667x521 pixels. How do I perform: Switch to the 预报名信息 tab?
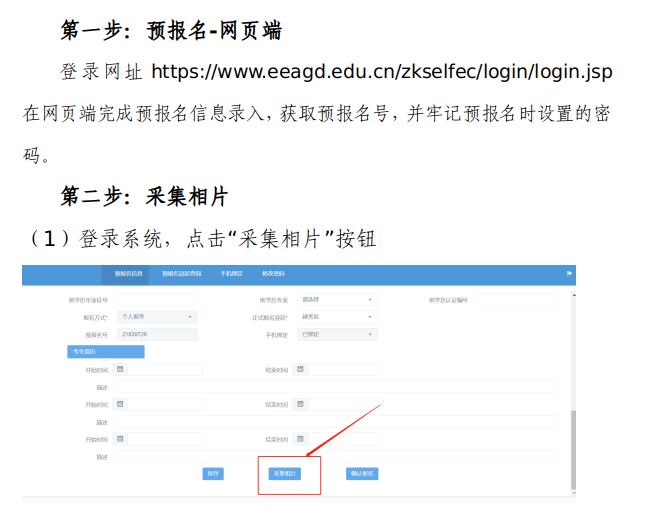129,273
